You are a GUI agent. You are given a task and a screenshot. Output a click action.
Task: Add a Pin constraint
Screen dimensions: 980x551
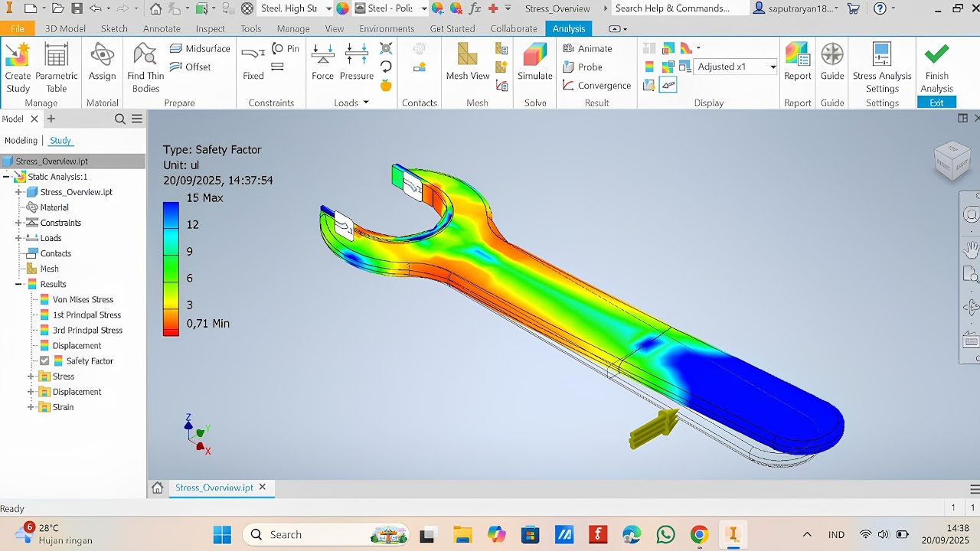[286, 48]
